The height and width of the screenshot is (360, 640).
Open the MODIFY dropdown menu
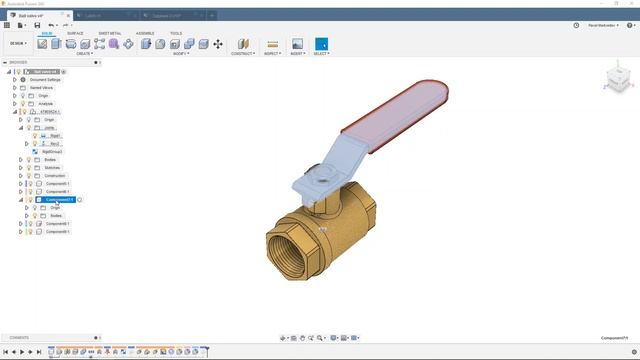[x=181, y=53]
